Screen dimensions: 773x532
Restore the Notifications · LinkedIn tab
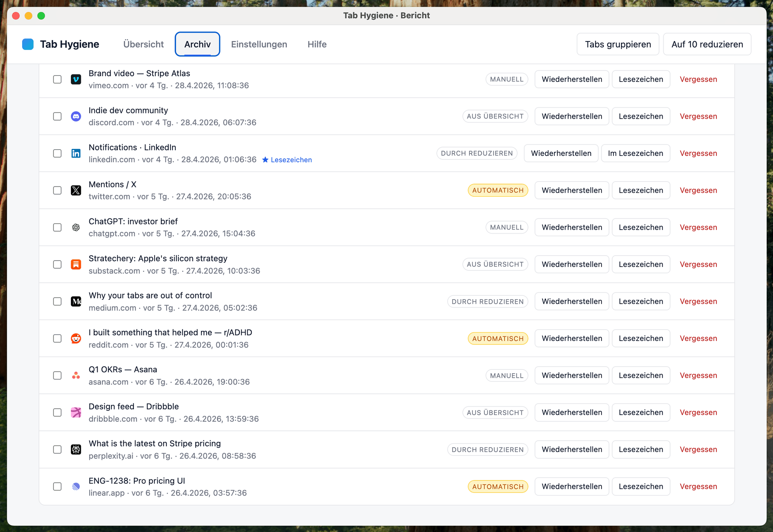[x=561, y=153]
